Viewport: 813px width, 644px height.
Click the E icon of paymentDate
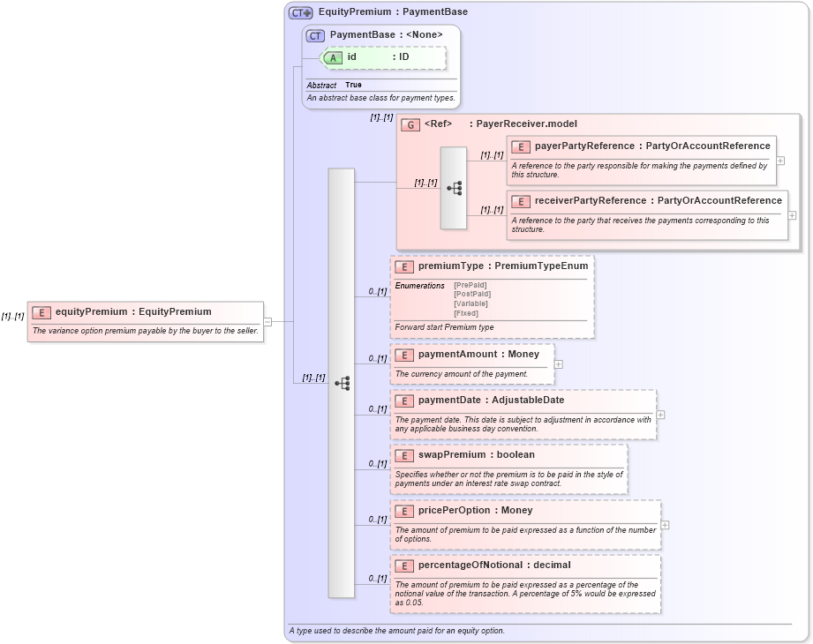point(404,401)
